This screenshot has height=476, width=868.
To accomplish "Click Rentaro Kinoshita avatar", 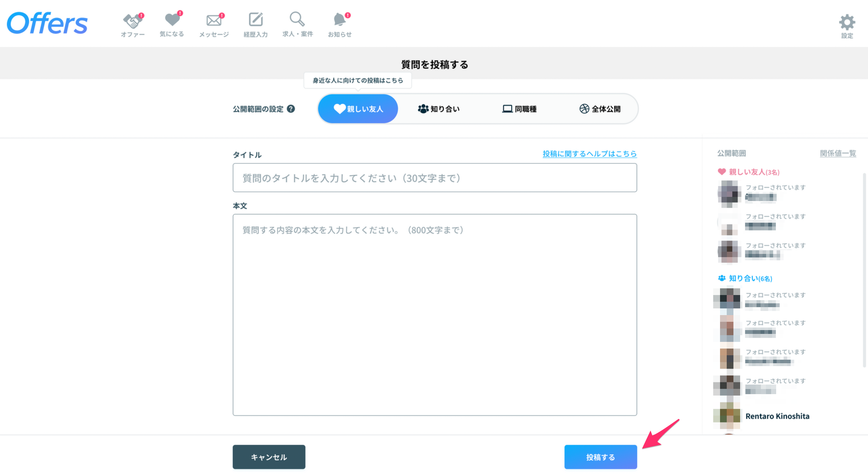I will [728, 415].
